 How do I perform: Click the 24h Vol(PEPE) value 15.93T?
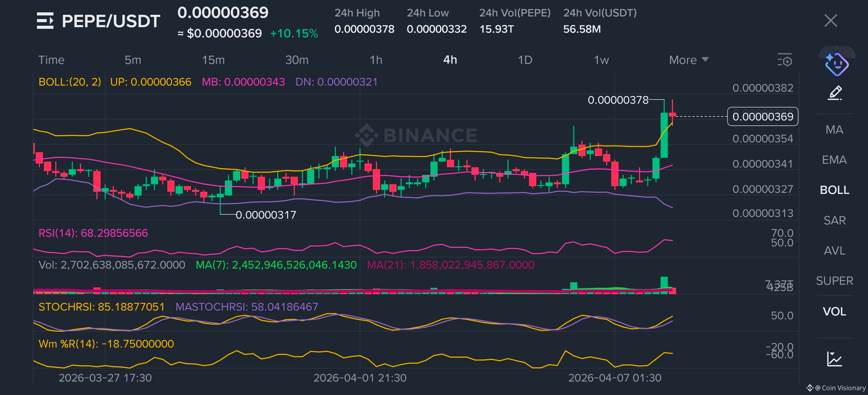coord(496,29)
